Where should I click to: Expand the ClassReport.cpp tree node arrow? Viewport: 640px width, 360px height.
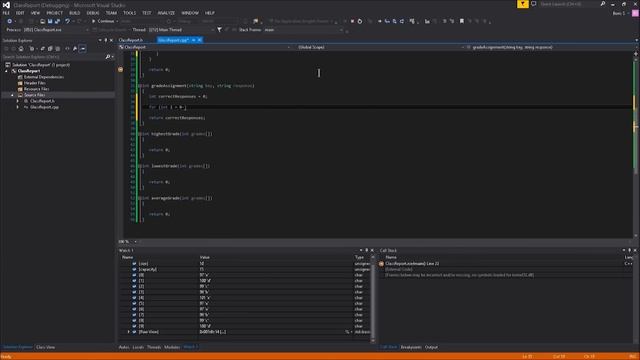pos(18,107)
